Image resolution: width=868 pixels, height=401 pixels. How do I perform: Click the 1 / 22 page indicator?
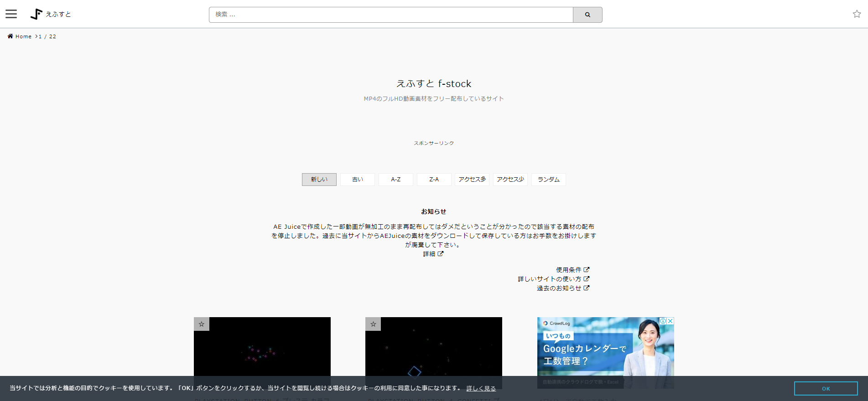(47, 36)
